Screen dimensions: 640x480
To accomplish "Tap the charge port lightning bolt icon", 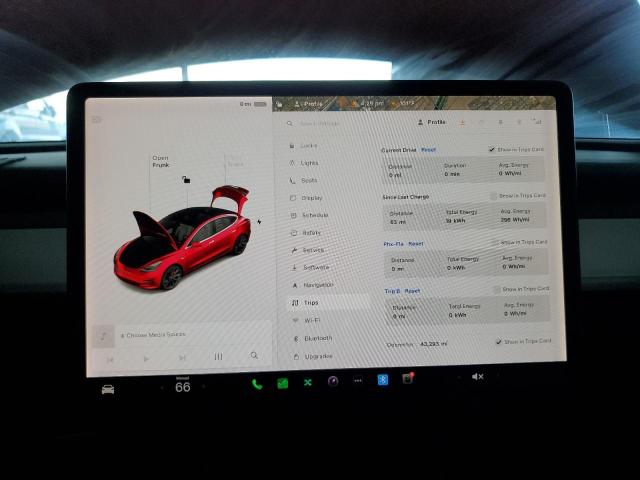I will 259,222.
